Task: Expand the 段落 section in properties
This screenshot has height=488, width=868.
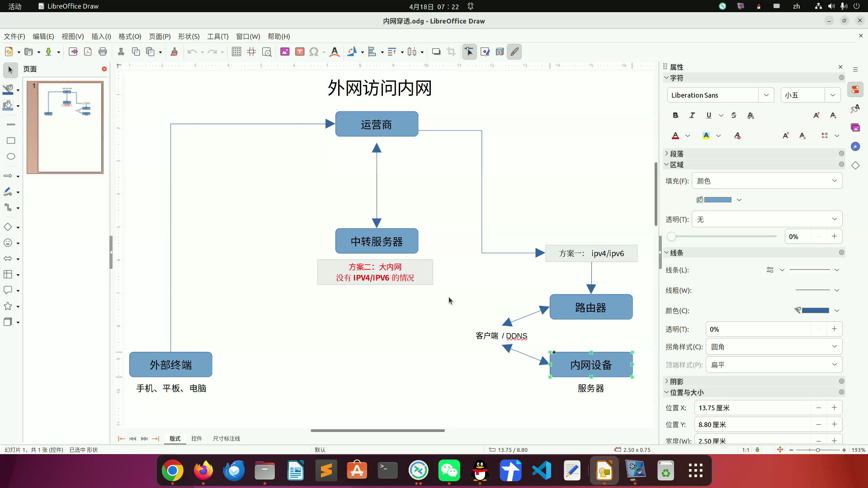Action: point(676,154)
